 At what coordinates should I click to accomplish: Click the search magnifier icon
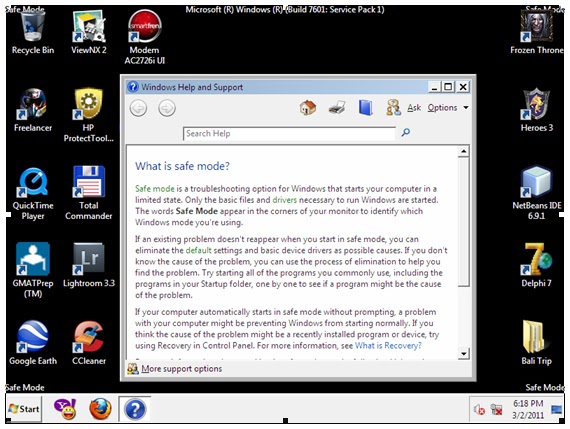pos(406,133)
